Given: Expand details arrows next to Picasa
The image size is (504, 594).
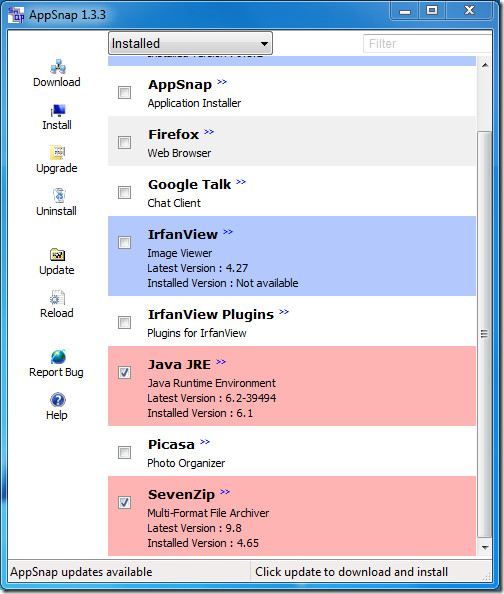Looking at the screenshot, I should pyautogui.click(x=205, y=442).
